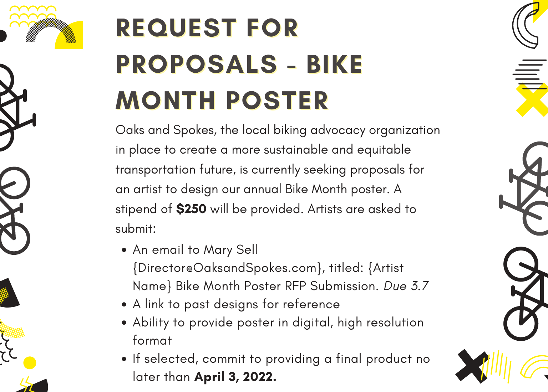This screenshot has width=548, height=392.
Task: Select the yellow concentric arcs graphic
Action: pos(533,367)
